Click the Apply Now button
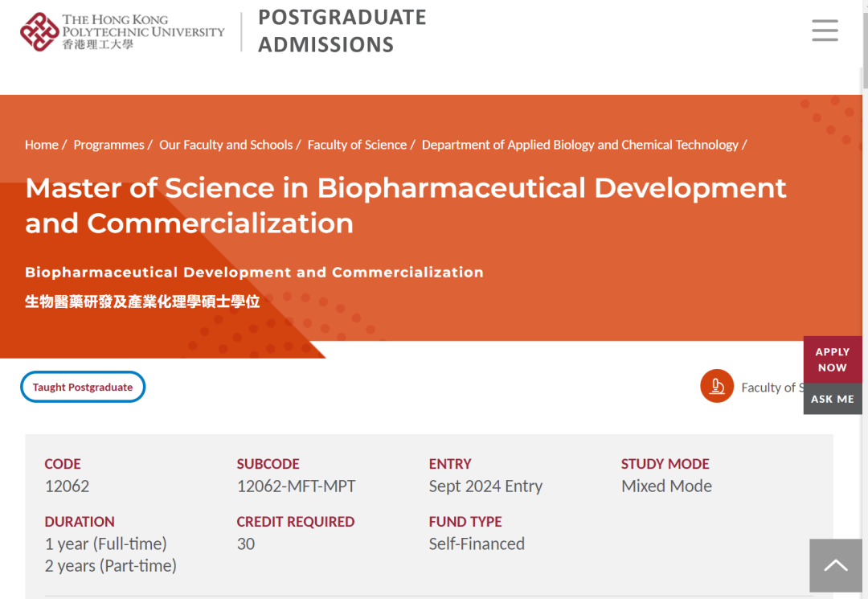This screenshot has width=868, height=599. pyautogui.click(x=833, y=359)
